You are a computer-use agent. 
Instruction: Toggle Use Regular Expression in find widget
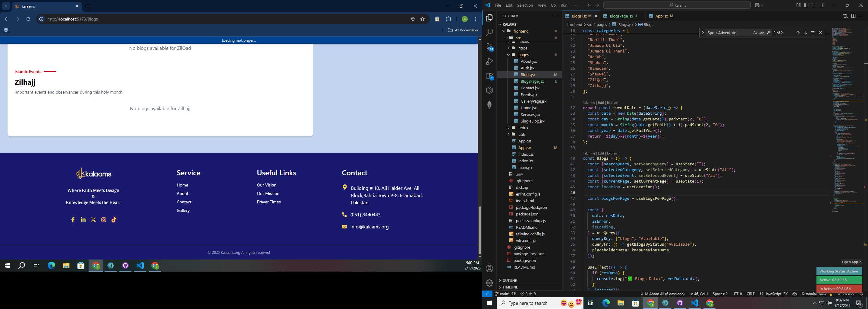769,33
